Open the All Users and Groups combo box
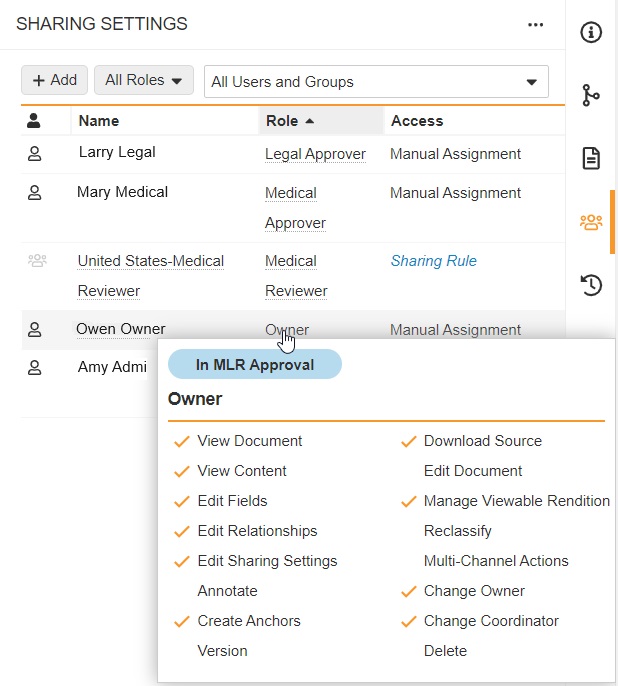Screen dimensions: 618x686 coord(376,82)
